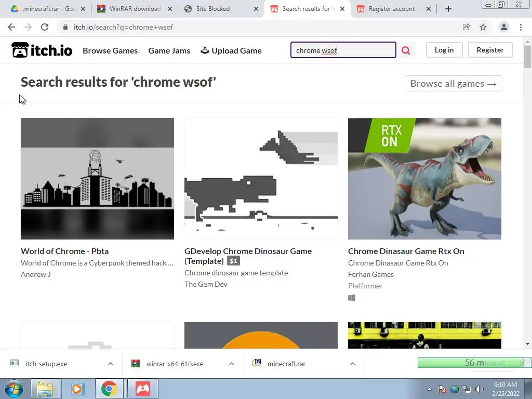Screen dimensions: 532x399
Task: Click the RTX ON dinosaur thumbnail
Action: [424, 179]
